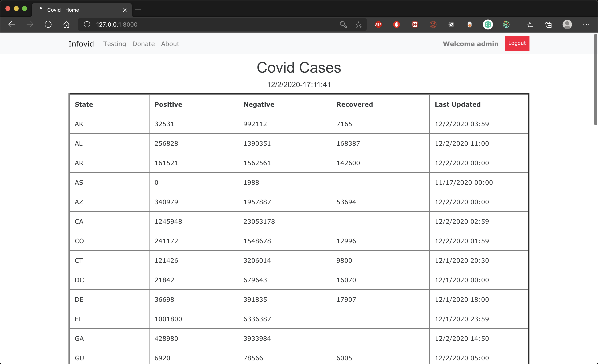This screenshot has width=598, height=364.
Task: Open the password manager key icon
Action: (x=343, y=24)
